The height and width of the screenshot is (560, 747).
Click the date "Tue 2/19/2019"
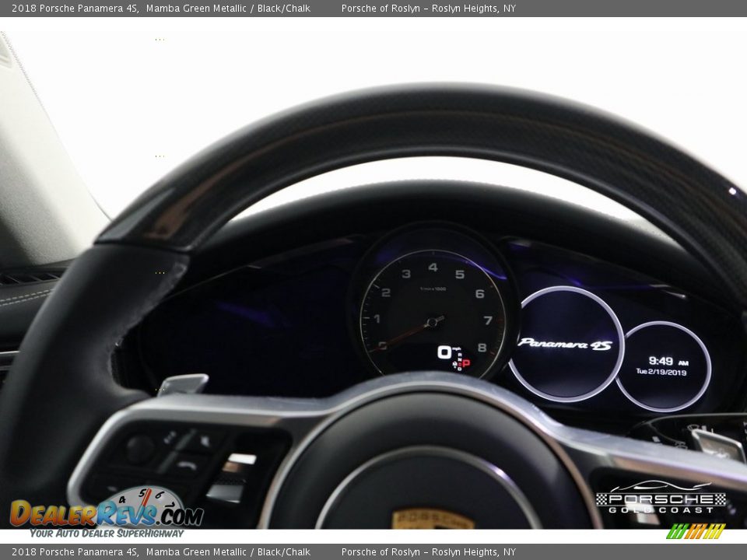click(661, 372)
